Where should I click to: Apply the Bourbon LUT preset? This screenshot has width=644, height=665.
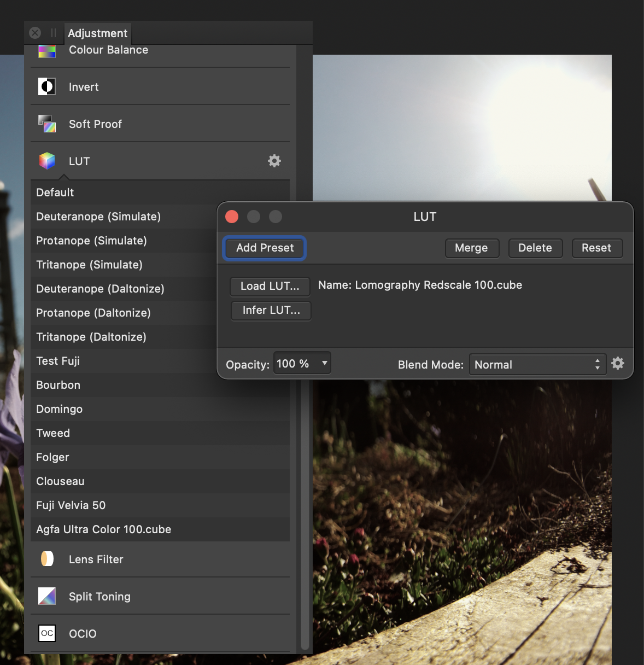(160, 385)
